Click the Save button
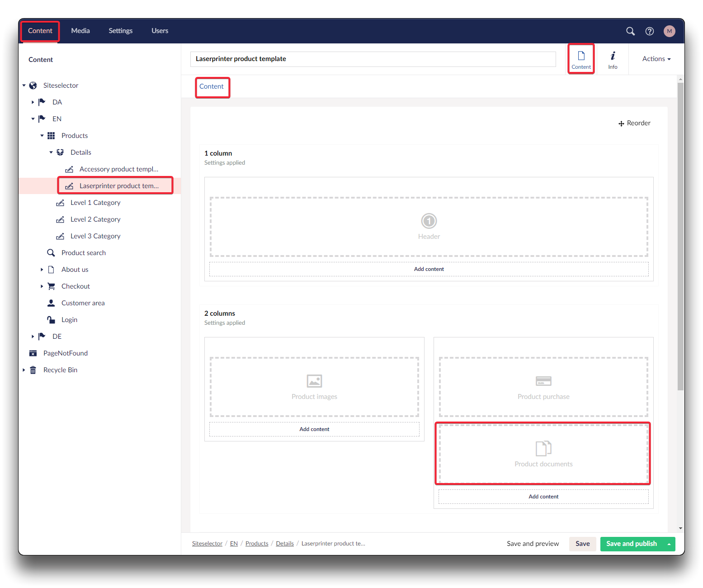The width and height of the screenshot is (703, 588). 582,544
